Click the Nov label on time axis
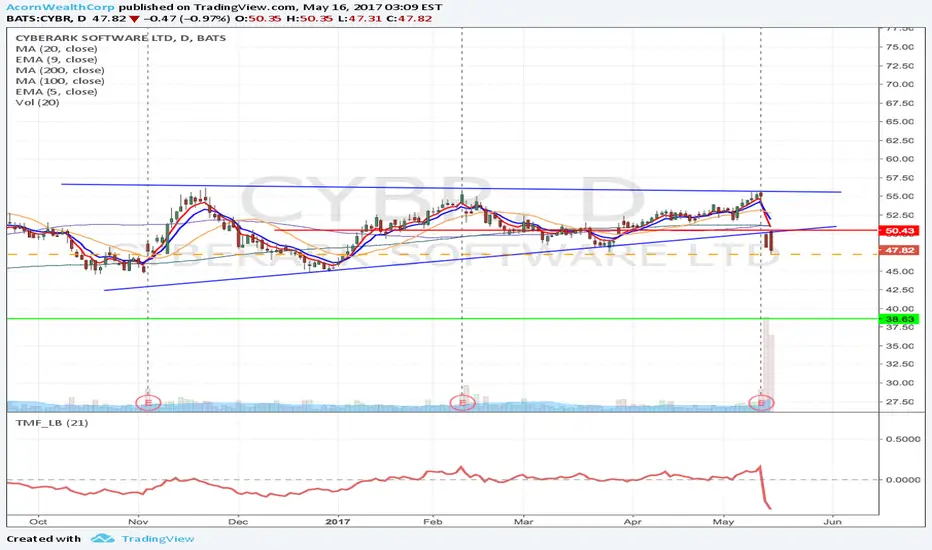 [138, 521]
